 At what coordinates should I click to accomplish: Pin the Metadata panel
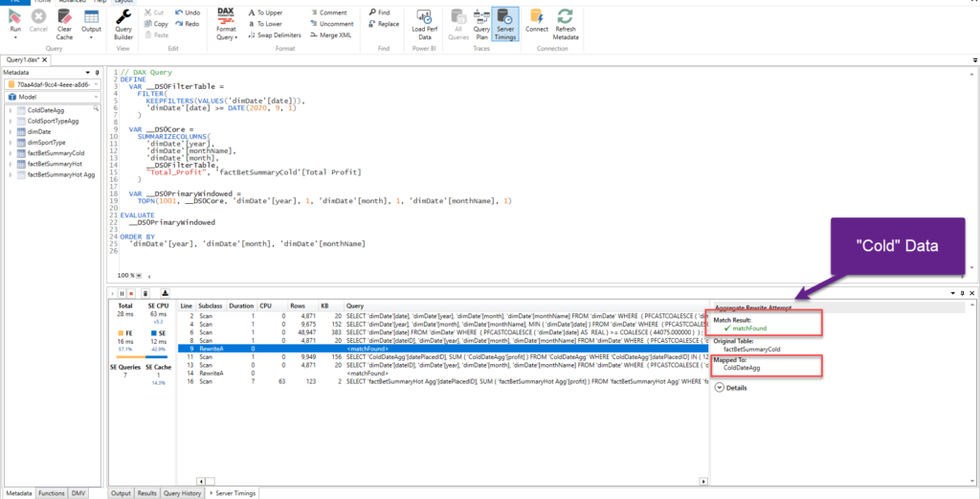coord(97,73)
